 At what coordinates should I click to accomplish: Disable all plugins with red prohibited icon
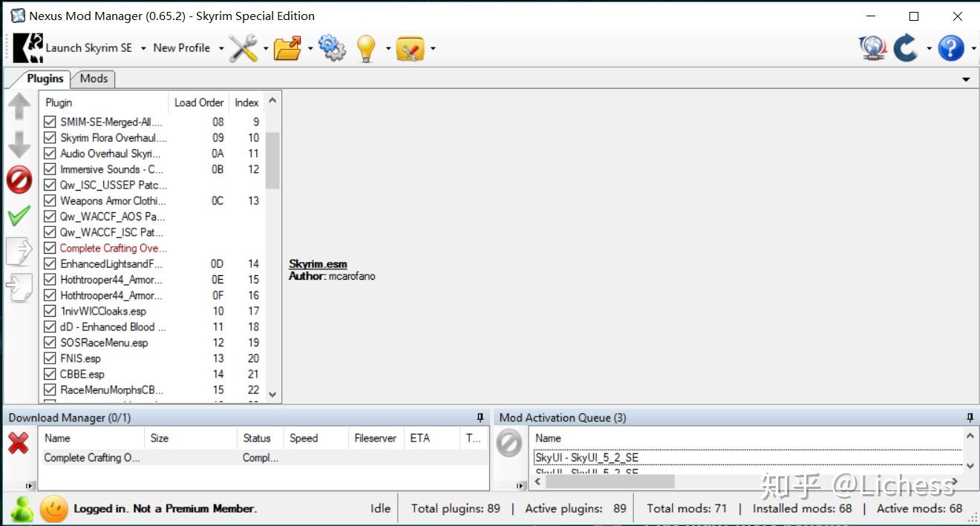[x=19, y=179]
